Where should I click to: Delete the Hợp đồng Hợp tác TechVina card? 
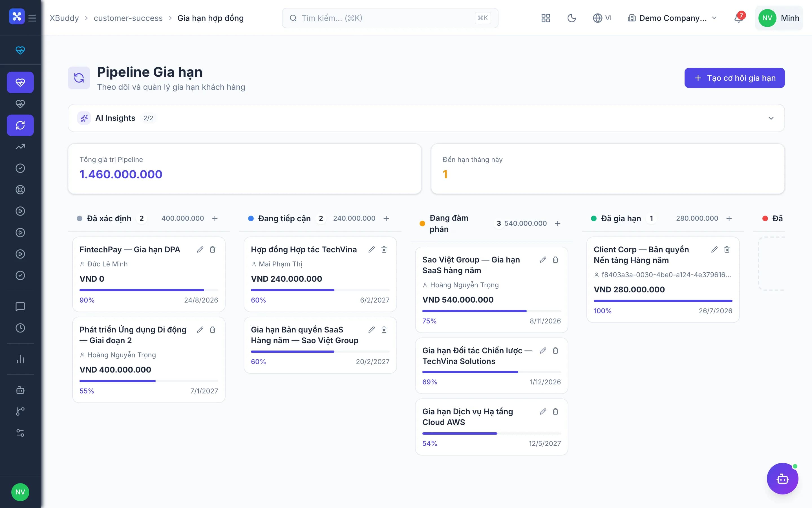(x=384, y=250)
